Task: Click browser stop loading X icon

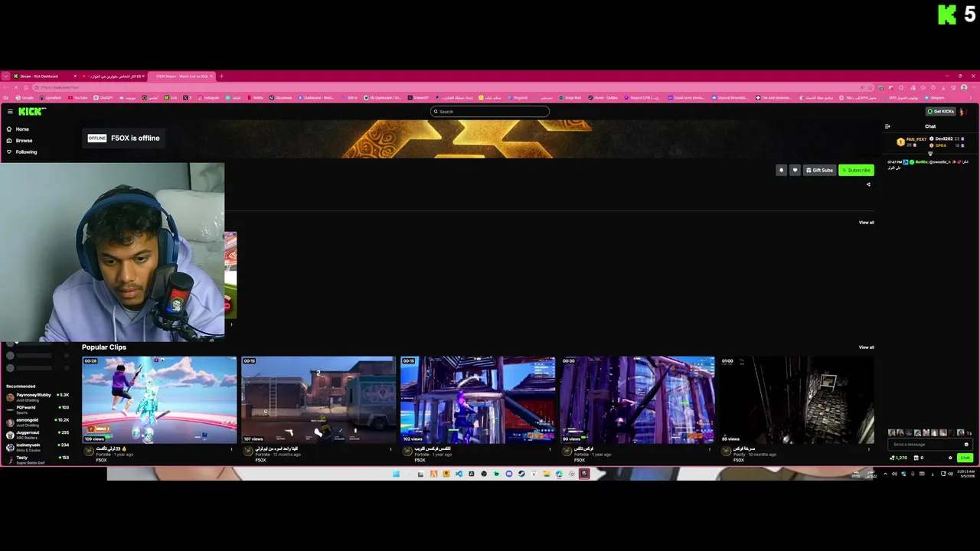Action: 17,87
